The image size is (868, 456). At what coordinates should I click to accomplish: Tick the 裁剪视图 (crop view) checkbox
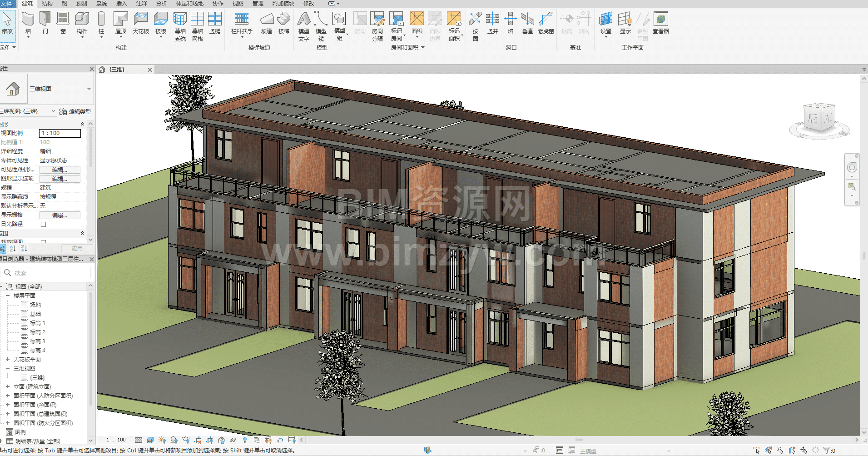44,242
